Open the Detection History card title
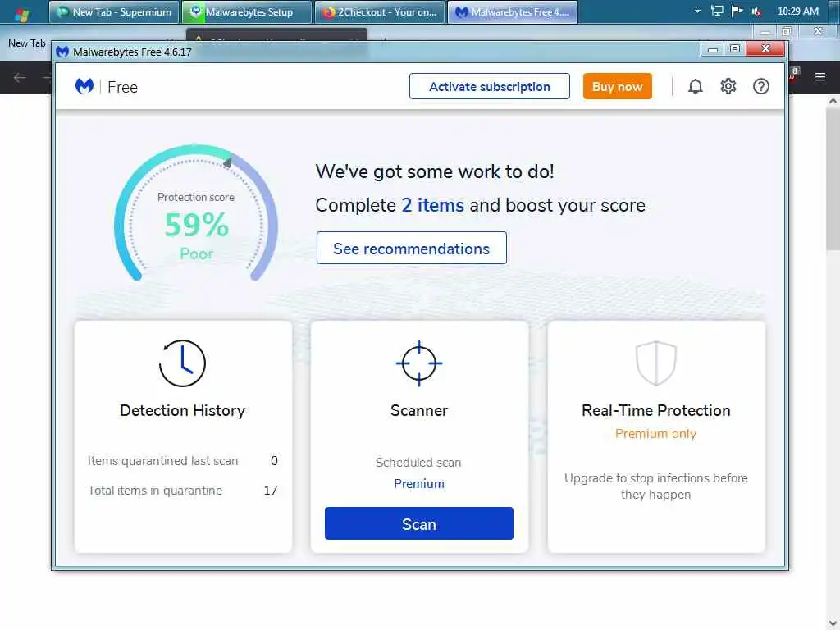The width and height of the screenshot is (840, 630). pyautogui.click(x=182, y=410)
